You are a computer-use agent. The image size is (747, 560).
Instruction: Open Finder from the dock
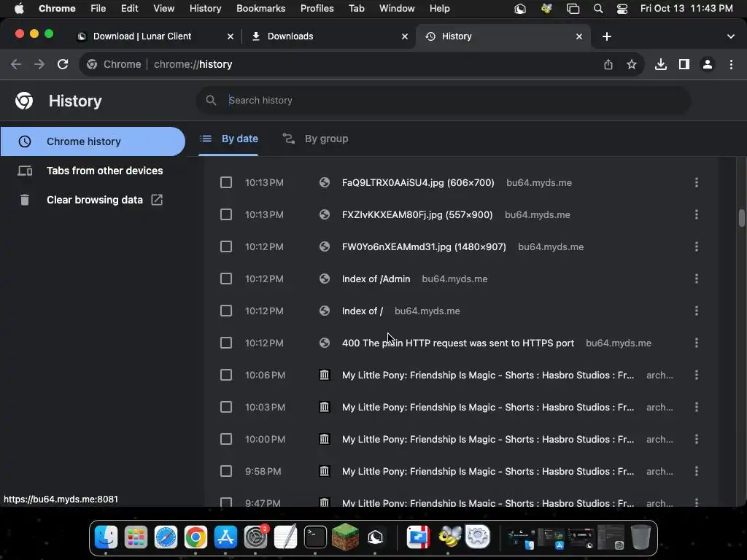(106, 537)
